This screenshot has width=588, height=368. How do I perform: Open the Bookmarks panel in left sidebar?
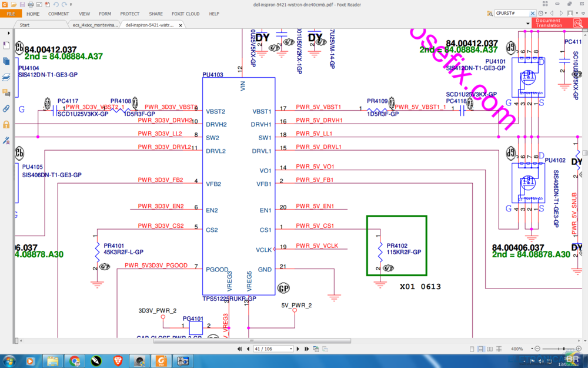pyautogui.click(x=6, y=45)
